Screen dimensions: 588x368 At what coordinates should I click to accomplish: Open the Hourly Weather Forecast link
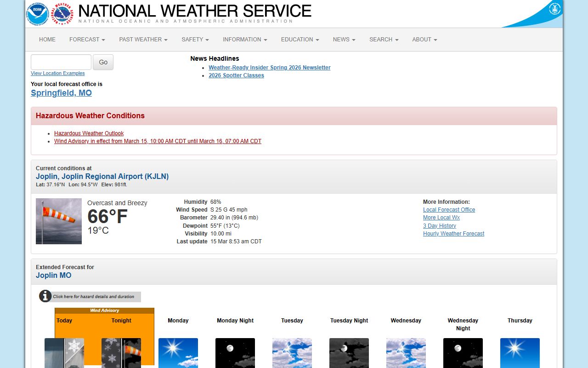(453, 234)
